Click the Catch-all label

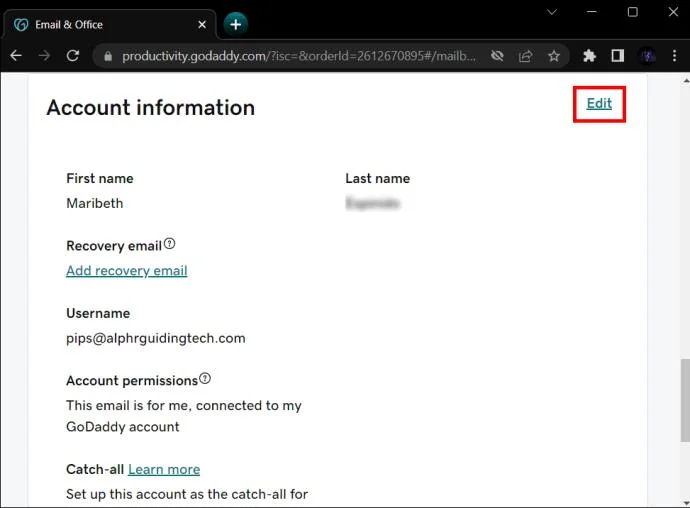[x=95, y=470]
